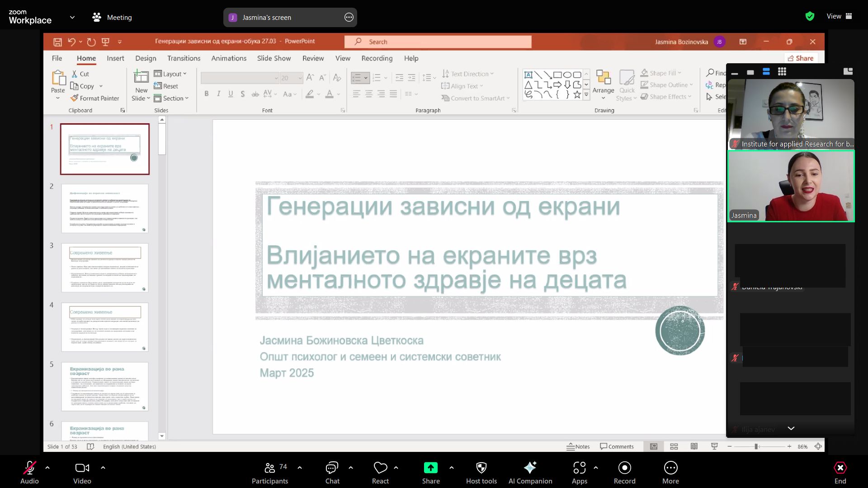Viewport: 868px width, 488px height.
Task: Open Zoom Apps
Action: pyautogui.click(x=580, y=473)
